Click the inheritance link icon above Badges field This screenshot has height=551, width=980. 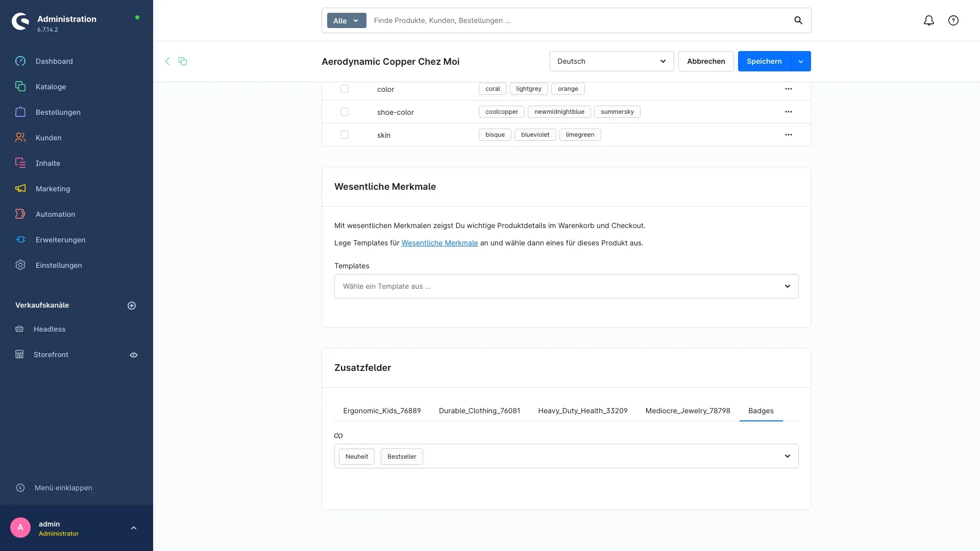(338, 436)
